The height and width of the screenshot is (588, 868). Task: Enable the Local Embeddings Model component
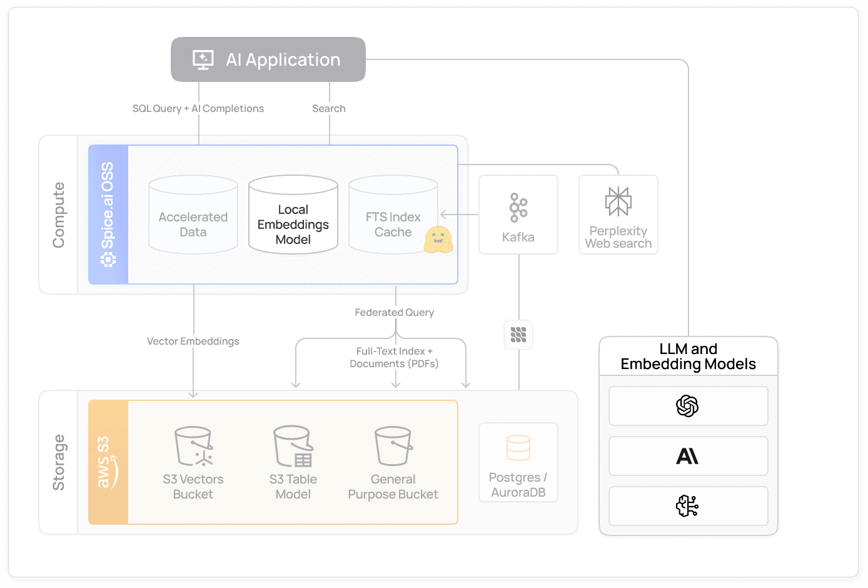click(293, 215)
